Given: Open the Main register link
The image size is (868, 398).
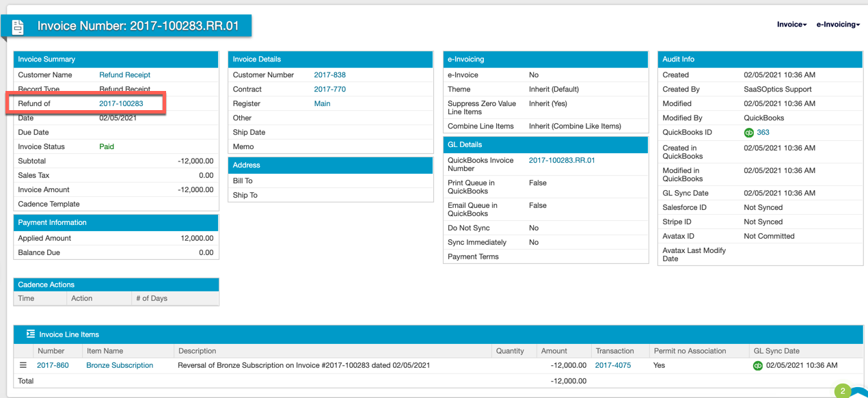Looking at the screenshot, I should point(322,104).
